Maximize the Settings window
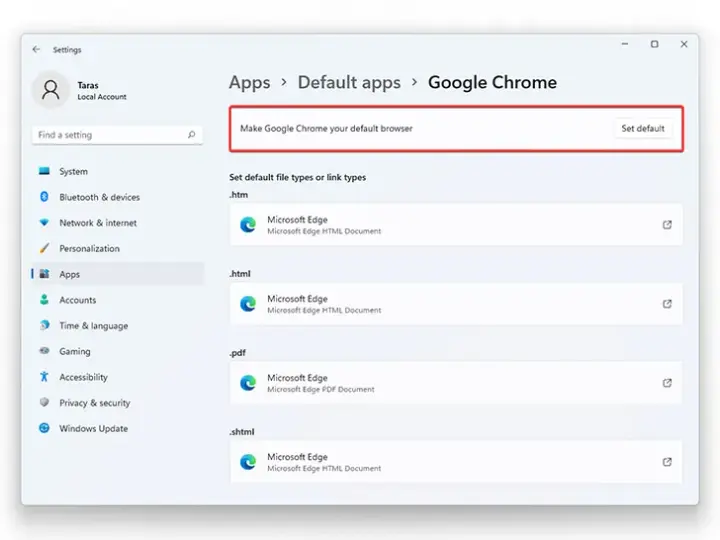Viewport: 720px width, 540px height. point(654,44)
